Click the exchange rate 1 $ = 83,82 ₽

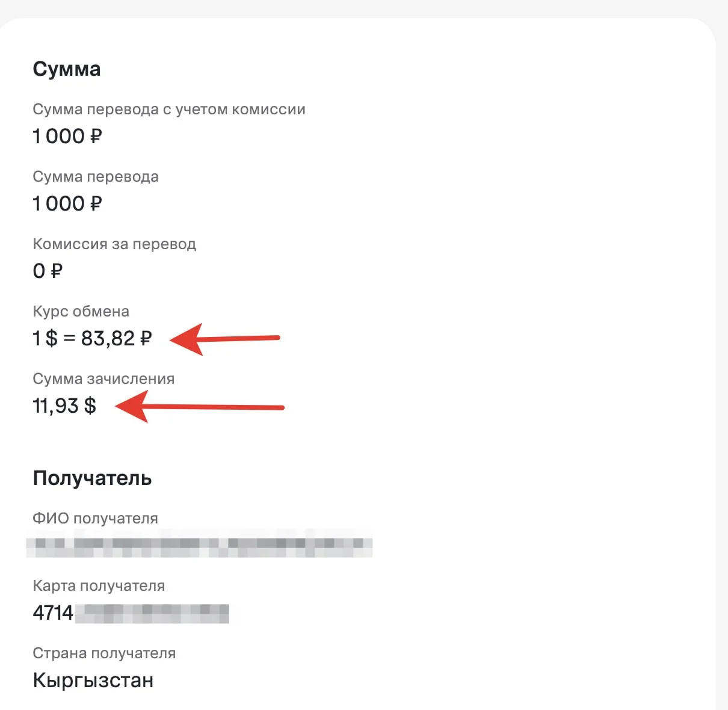92,339
